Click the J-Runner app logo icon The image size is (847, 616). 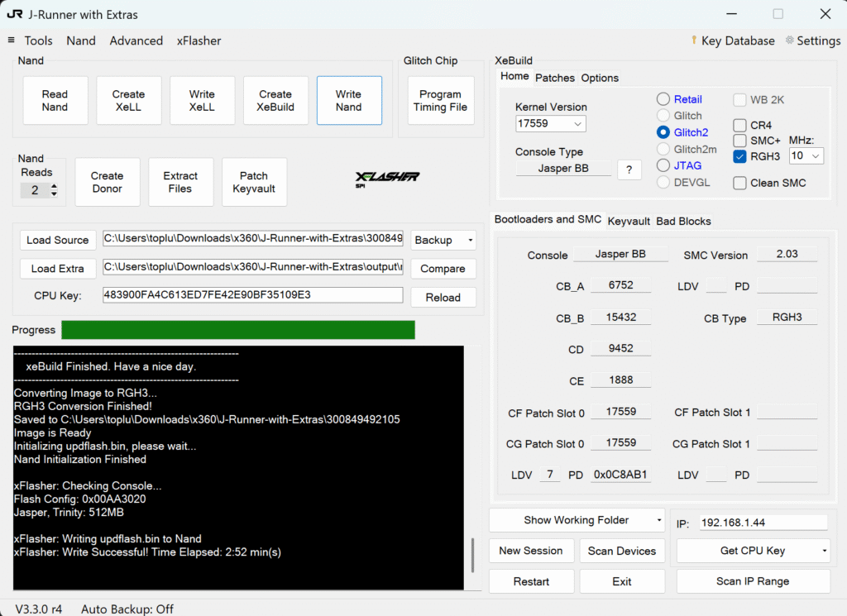(x=14, y=14)
